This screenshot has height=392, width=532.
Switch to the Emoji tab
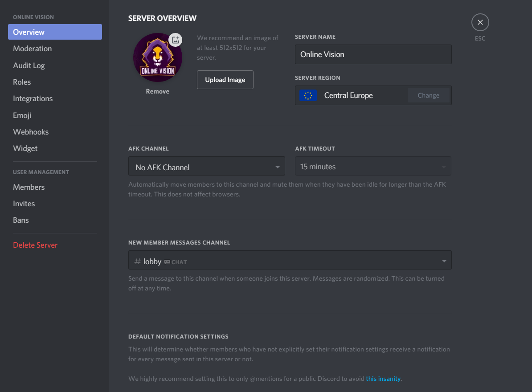coord(22,115)
